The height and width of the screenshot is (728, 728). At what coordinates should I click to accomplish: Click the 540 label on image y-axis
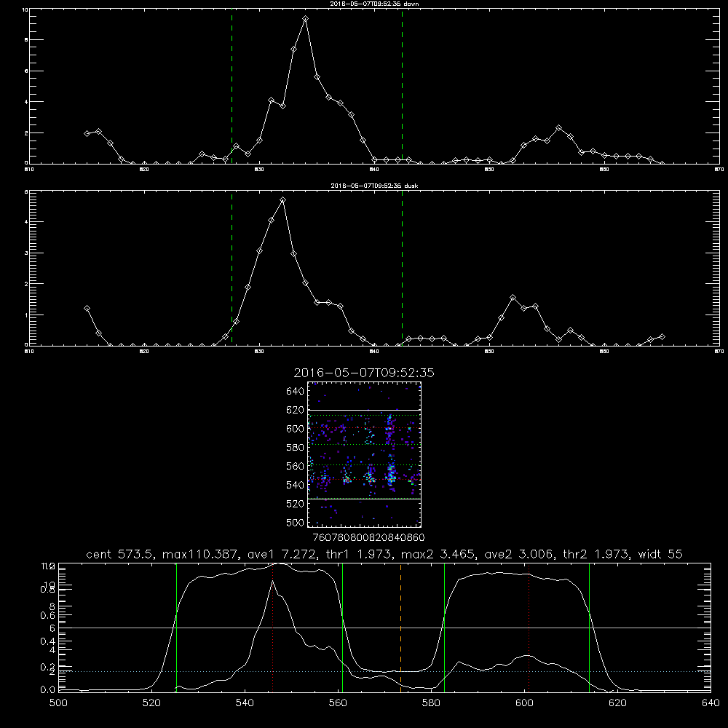coord(296,485)
